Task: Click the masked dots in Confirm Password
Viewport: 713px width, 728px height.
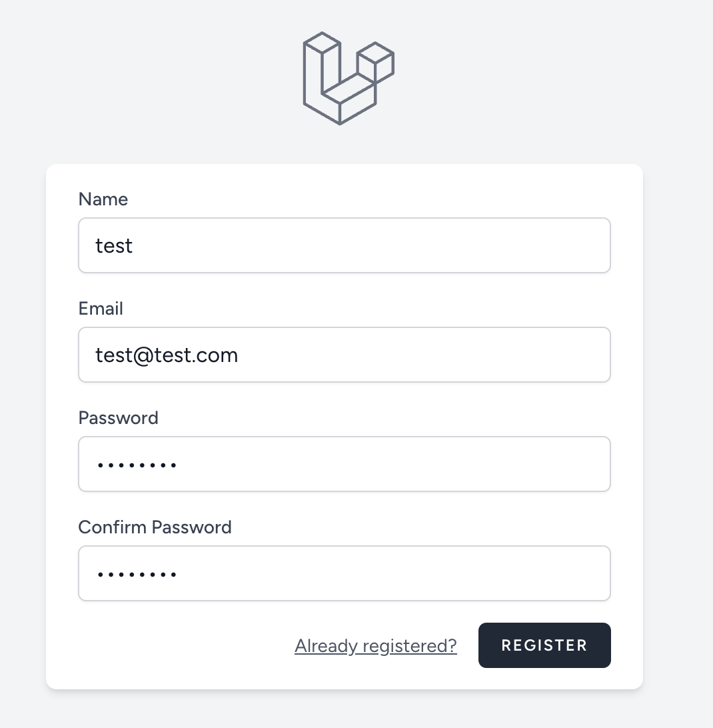Action: [x=137, y=574]
